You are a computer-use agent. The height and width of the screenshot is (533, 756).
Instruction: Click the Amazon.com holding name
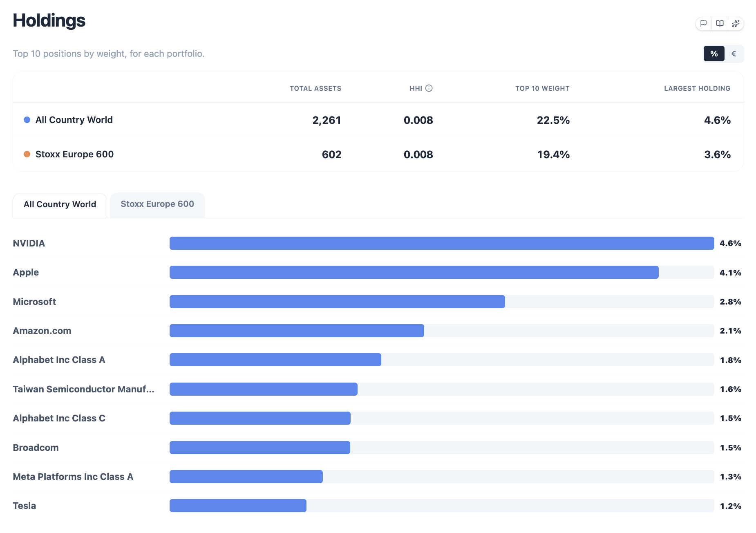(42, 331)
